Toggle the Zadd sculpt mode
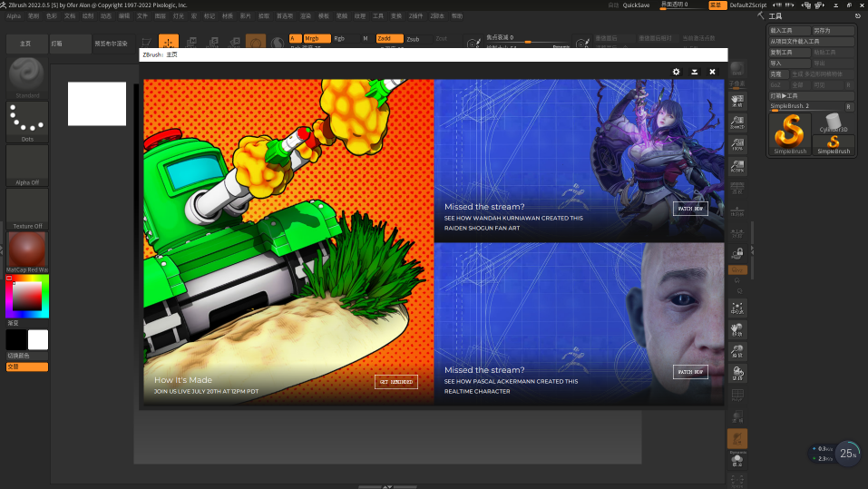Image resolution: width=868 pixels, height=489 pixels. coord(388,39)
